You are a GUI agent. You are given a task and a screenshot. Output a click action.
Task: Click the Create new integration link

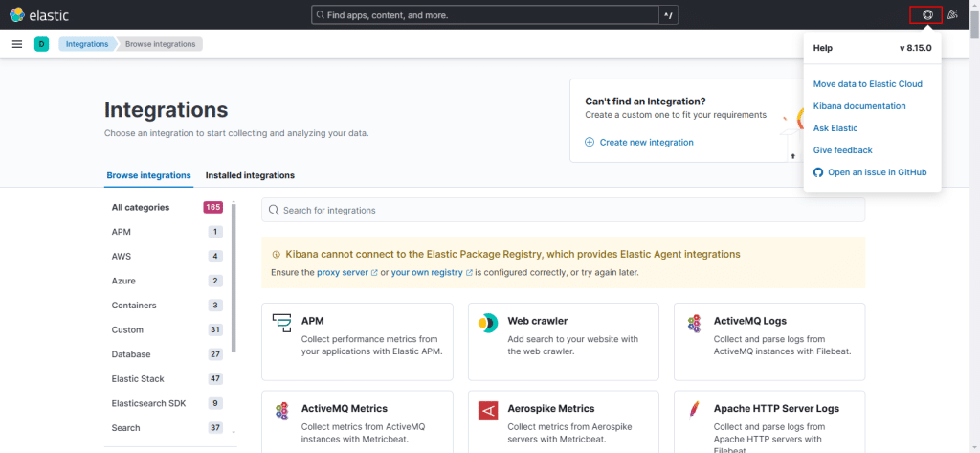pyautogui.click(x=646, y=142)
